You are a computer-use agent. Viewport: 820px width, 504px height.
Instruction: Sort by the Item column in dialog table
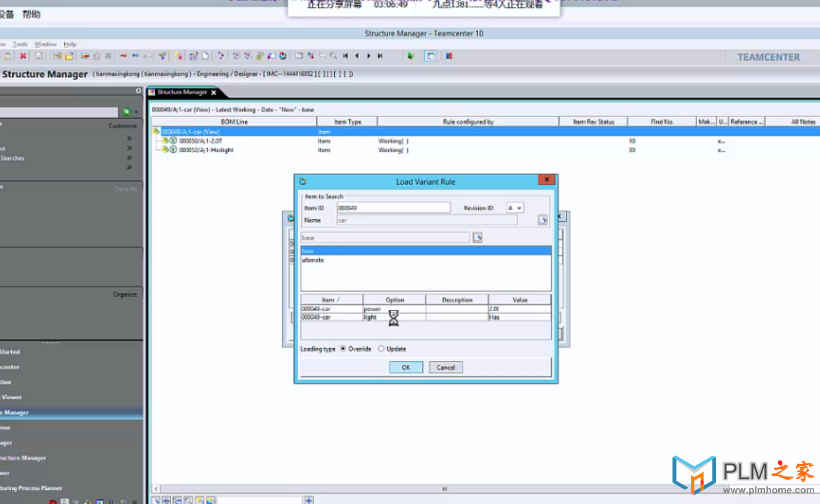coord(332,300)
